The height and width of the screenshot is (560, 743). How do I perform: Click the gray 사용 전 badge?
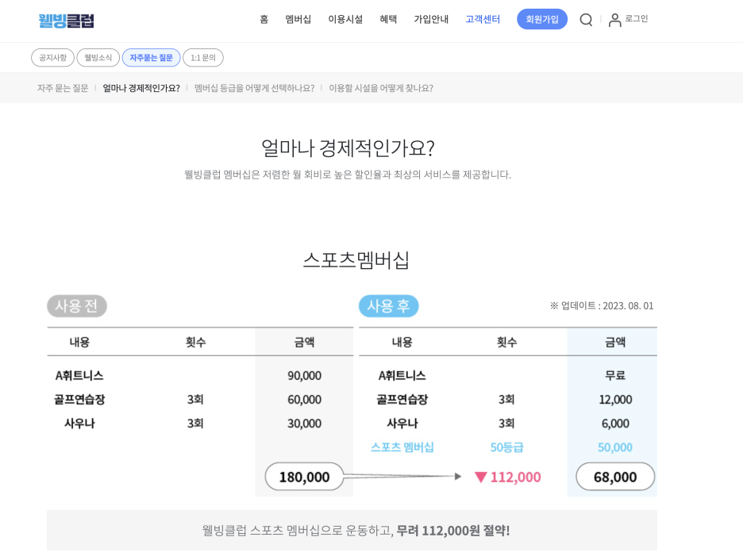(x=76, y=306)
